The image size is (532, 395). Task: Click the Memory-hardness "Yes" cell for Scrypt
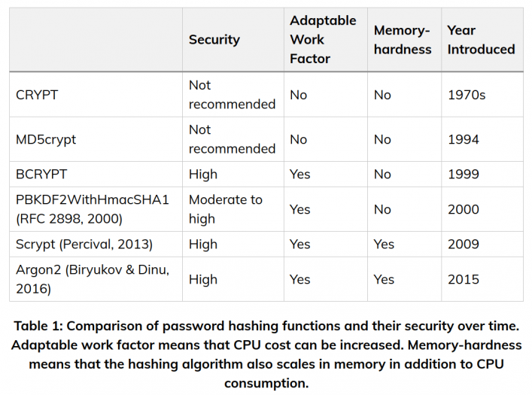(x=384, y=245)
